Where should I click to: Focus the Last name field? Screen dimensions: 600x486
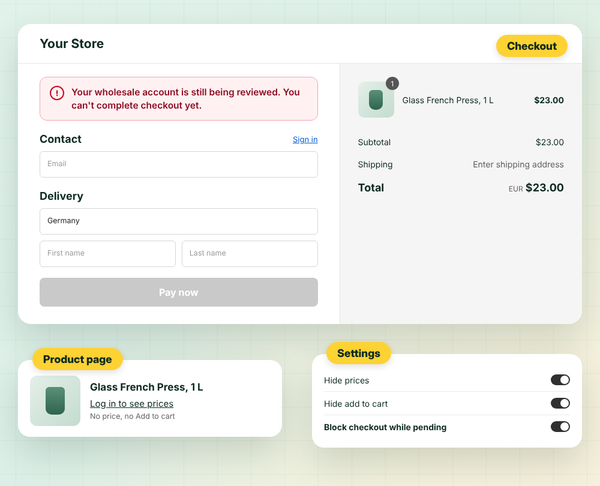[250, 253]
